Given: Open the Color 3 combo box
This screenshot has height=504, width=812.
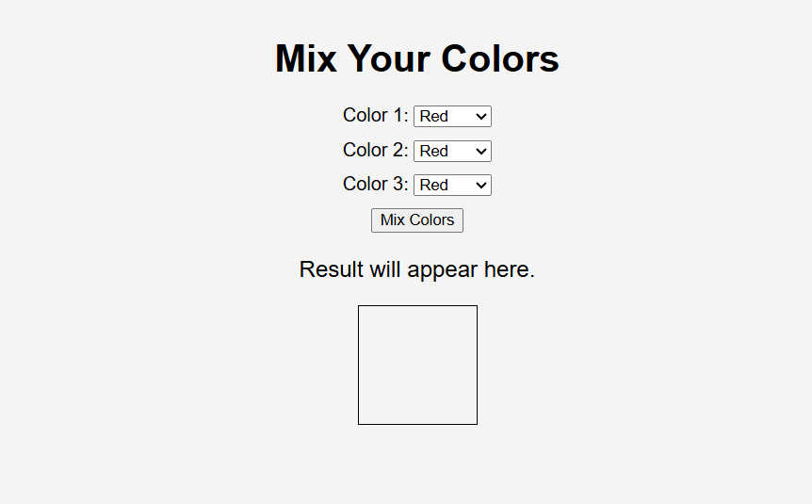Looking at the screenshot, I should point(452,185).
